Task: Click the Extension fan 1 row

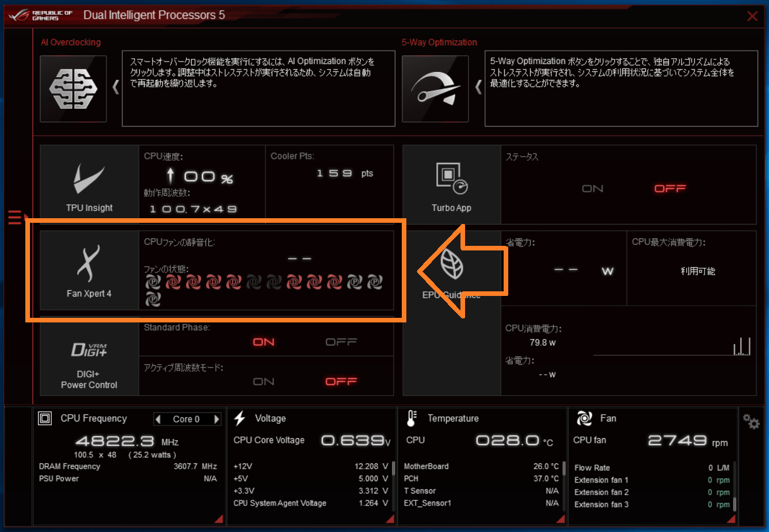Action: 652,480
